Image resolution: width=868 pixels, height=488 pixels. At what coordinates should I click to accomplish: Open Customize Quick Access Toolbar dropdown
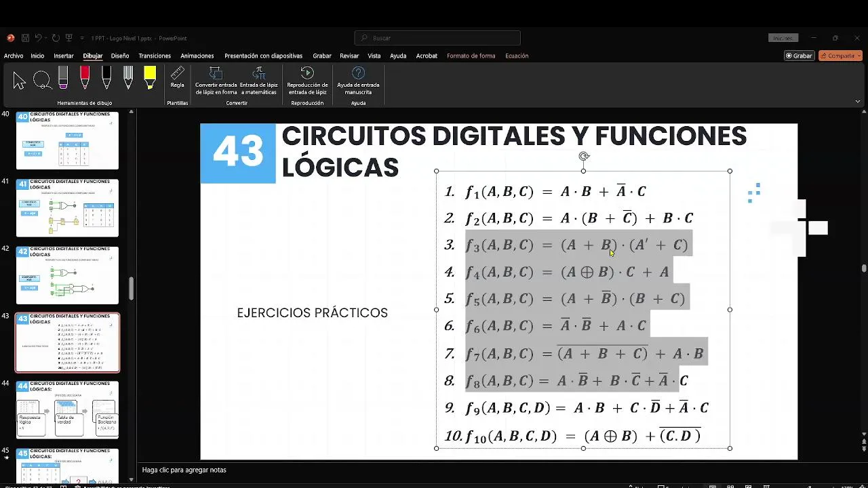click(x=82, y=39)
